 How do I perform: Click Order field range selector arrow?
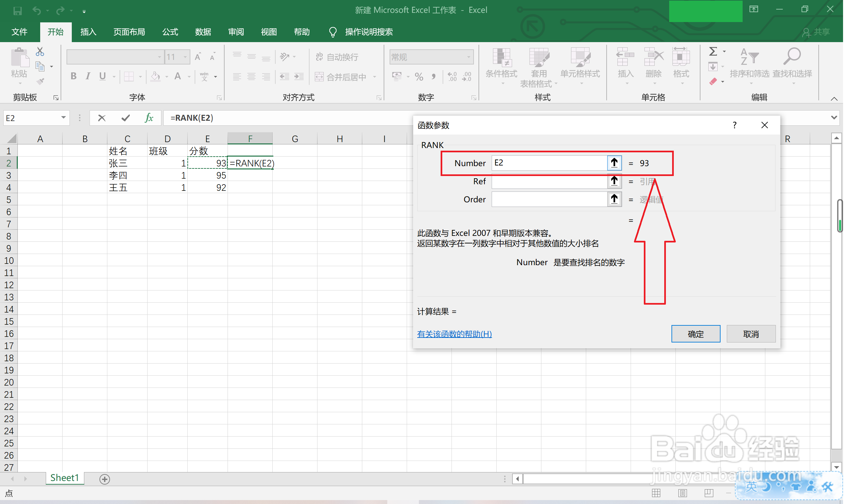pyautogui.click(x=615, y=199)
